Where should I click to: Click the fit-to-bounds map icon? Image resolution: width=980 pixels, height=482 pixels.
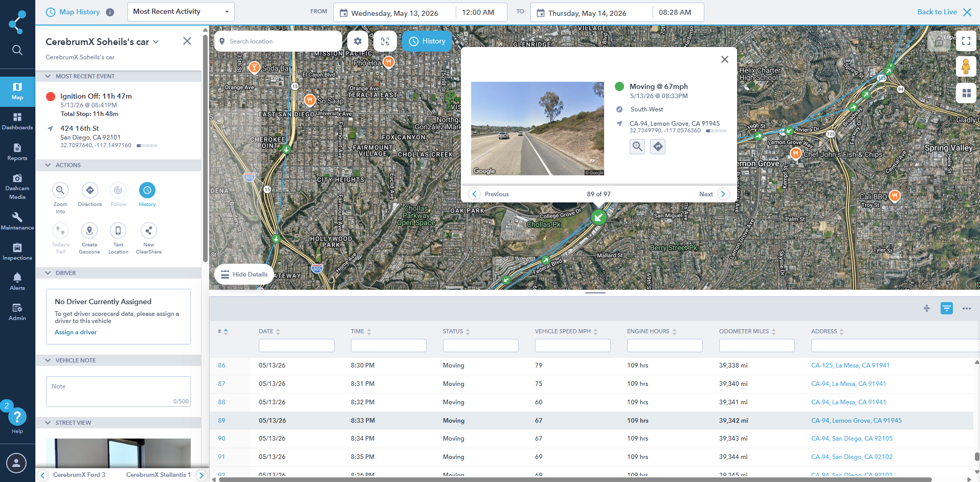pos(385,41)
